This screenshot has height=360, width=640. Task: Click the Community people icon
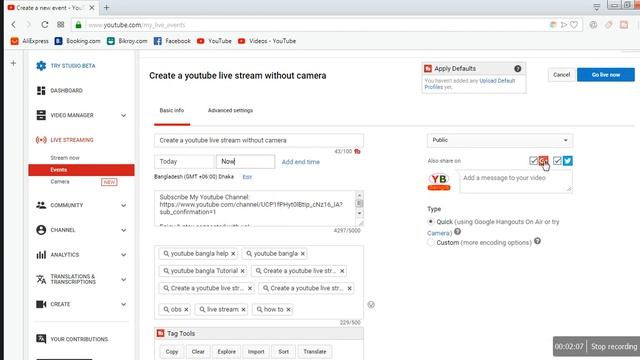[41, 205]
